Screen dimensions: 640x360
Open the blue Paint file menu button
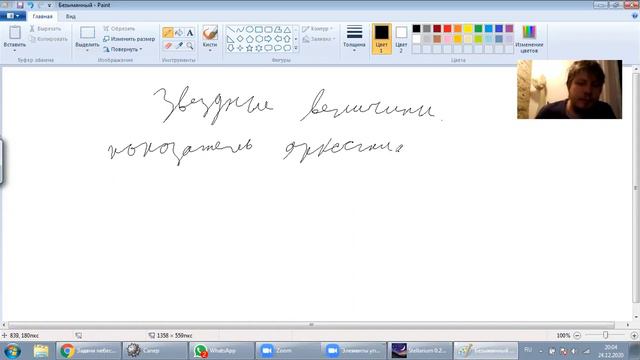click(x=13, y=16)
